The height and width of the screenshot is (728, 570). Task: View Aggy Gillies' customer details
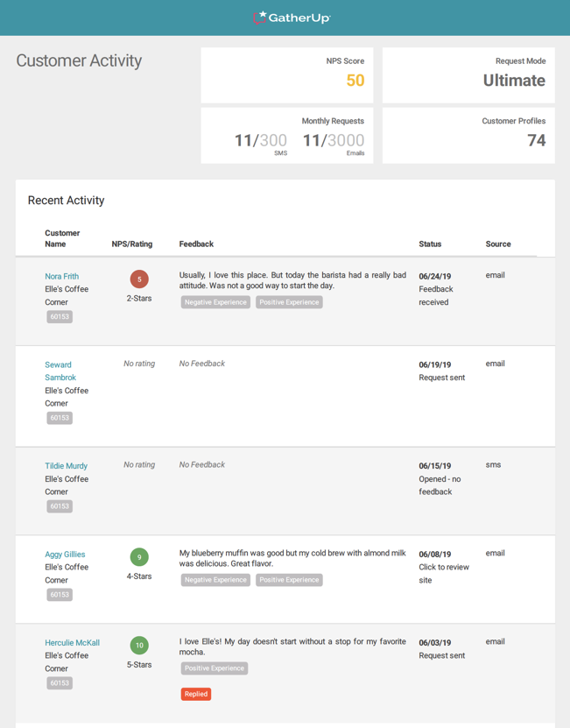click(65, 555)
